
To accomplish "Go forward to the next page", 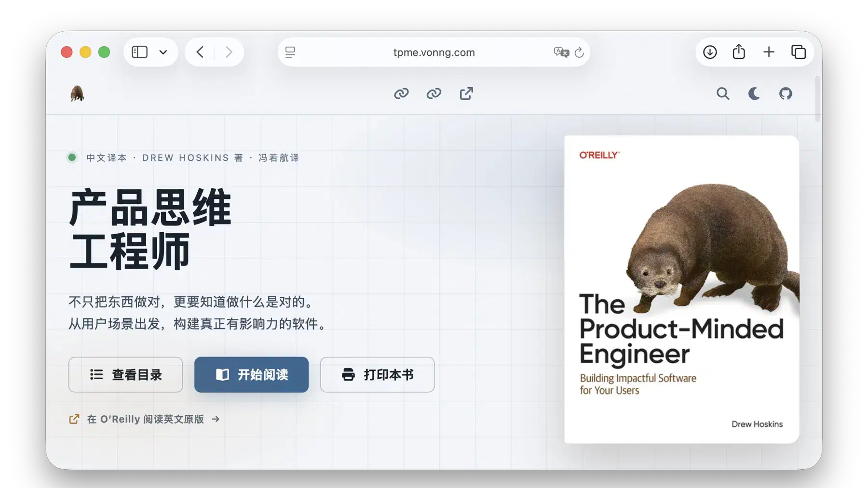I will (229, 52).
